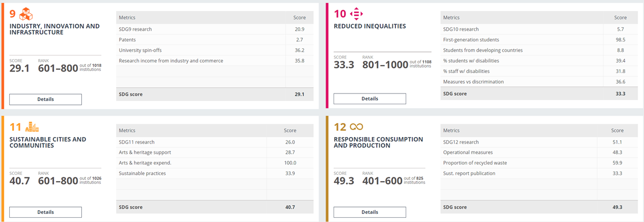Click the Sustainable Cities and Communities title
The height and width of the screenshot is (222, 644).
[x=48, y=142]
